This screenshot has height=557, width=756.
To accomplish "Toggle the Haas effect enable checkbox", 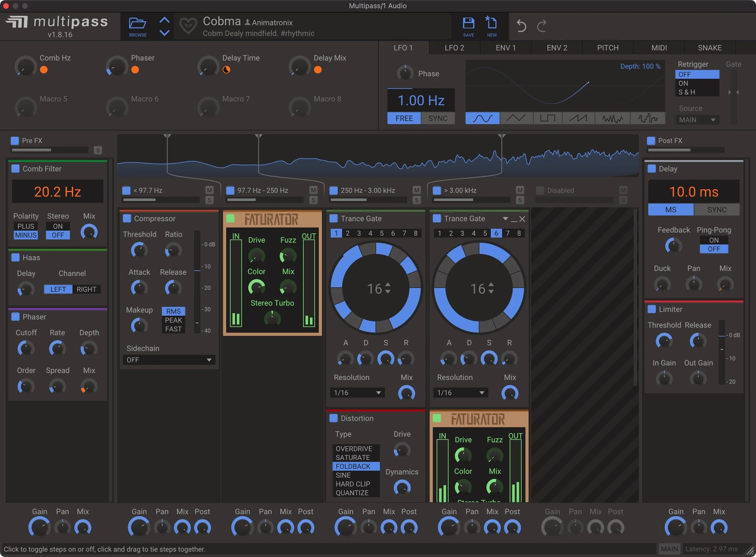I will click(x=15, y=258).
